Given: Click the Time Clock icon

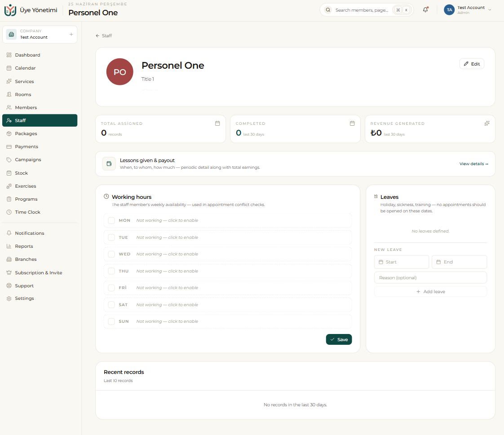Looking at the screenshot, I should (x=9, y=212).
